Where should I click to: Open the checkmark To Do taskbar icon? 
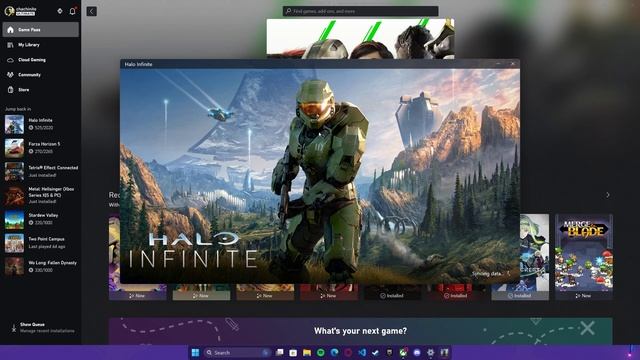pos(376,353)
